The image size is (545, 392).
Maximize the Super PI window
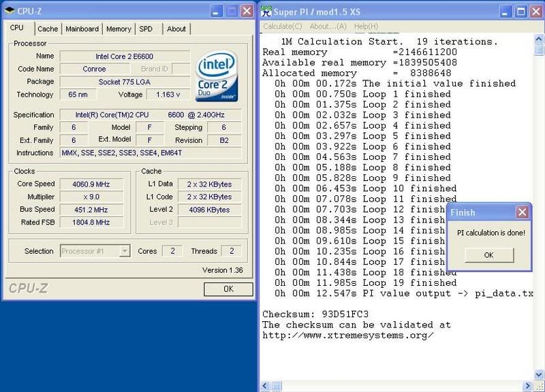coord(521,12)
